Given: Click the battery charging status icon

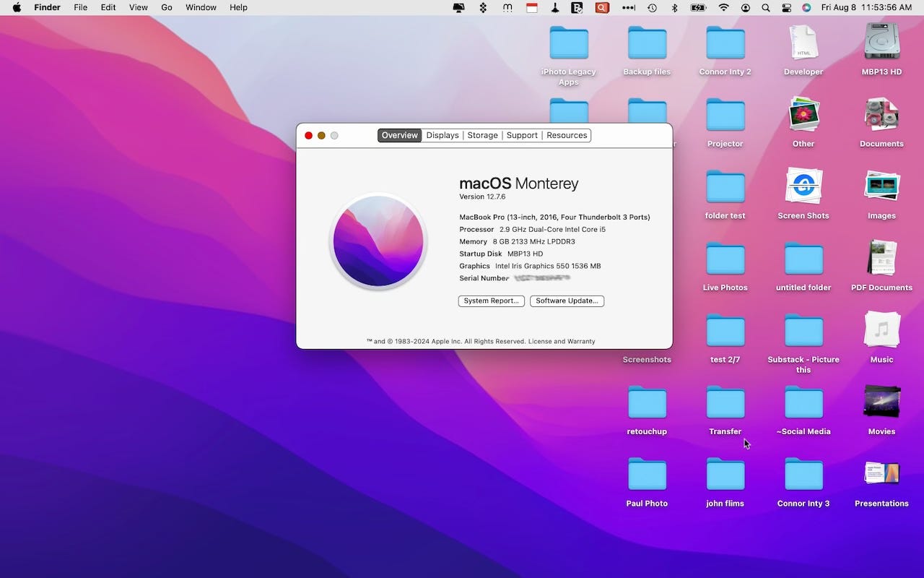Looking at the screenshot, I should (x=698, y=7).
